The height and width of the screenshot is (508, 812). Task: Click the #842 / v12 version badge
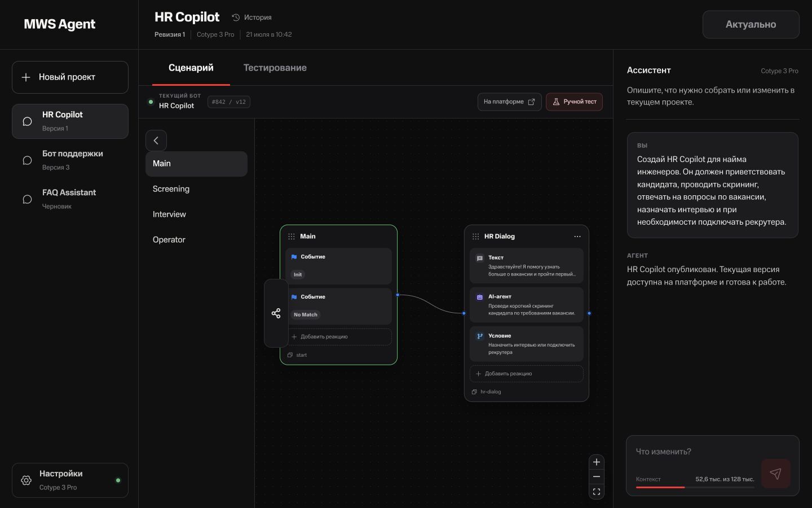229,102
